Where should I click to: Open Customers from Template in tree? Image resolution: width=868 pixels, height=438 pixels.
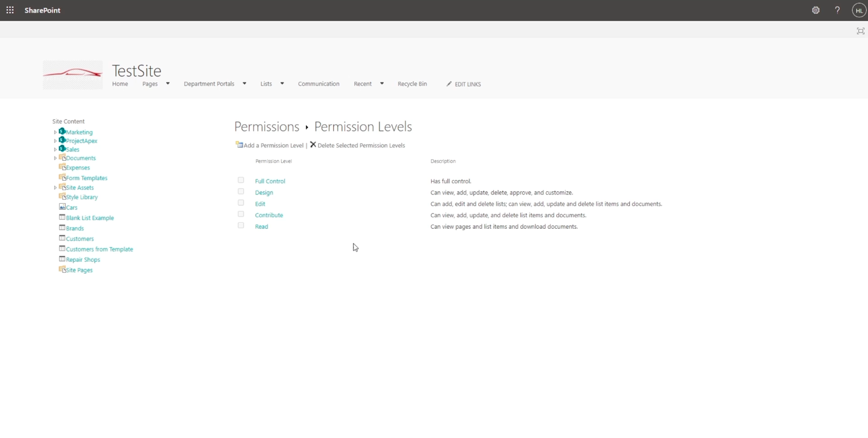[x=99, y=249]
